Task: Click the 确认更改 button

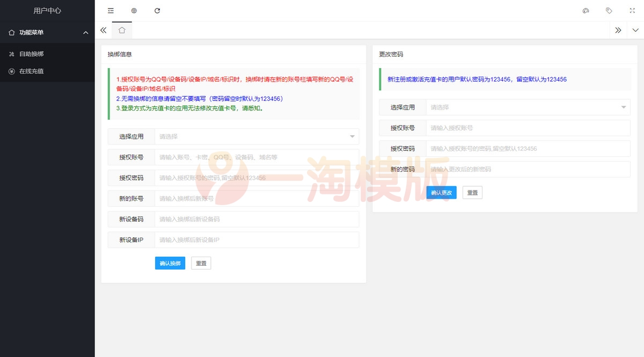Action: (x=442, y=193)
